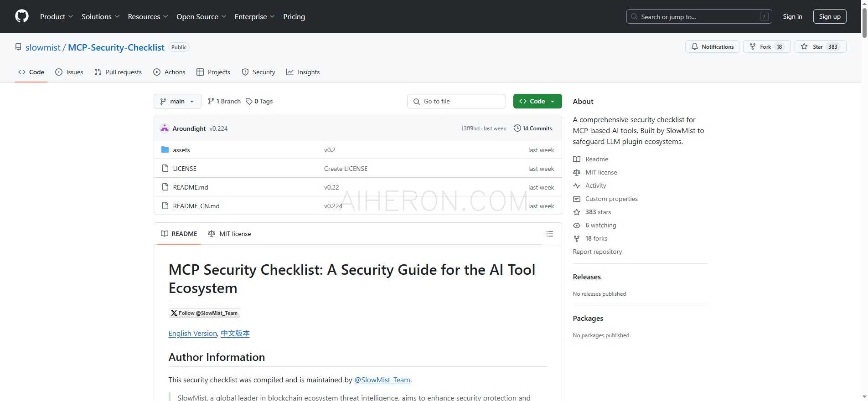
Task: Open the slowmist owner link
Action: coord(43,47)
